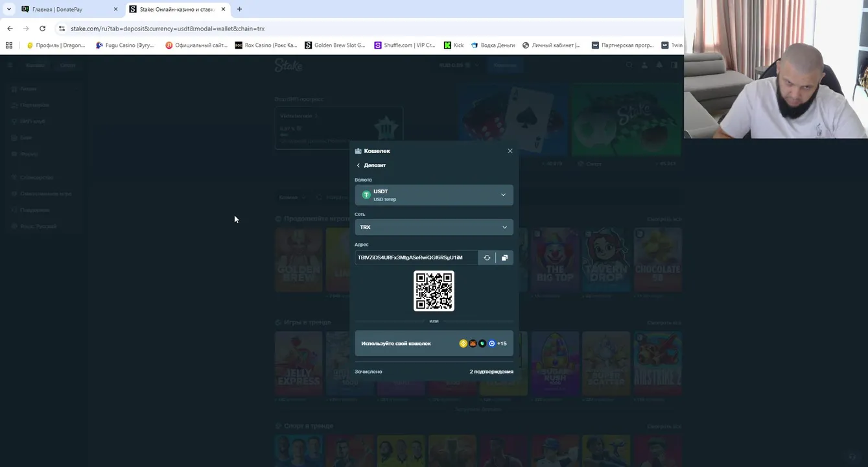Click the green shield wallet icon
Image resolution: width=868 pixels, height=467 pixels.
pos(482,344)
